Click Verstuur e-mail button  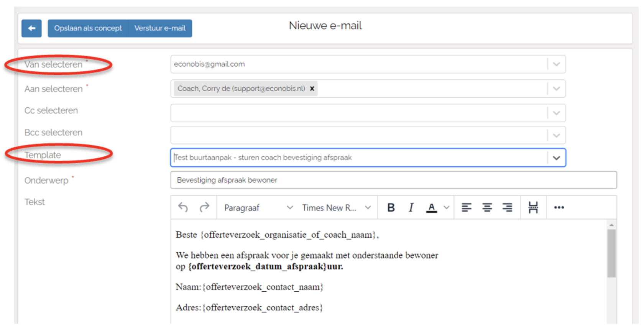point(160,28)
